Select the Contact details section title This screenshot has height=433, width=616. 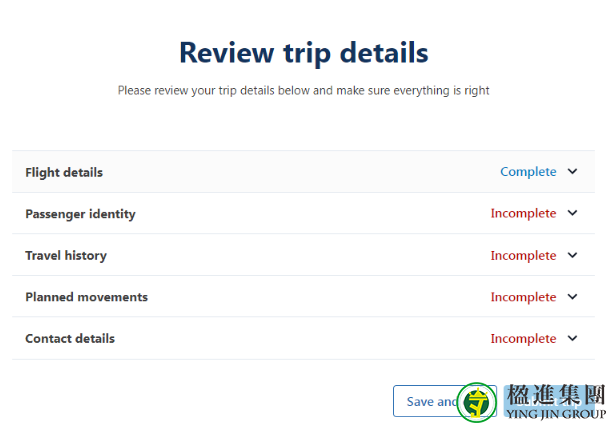point(70,339)
